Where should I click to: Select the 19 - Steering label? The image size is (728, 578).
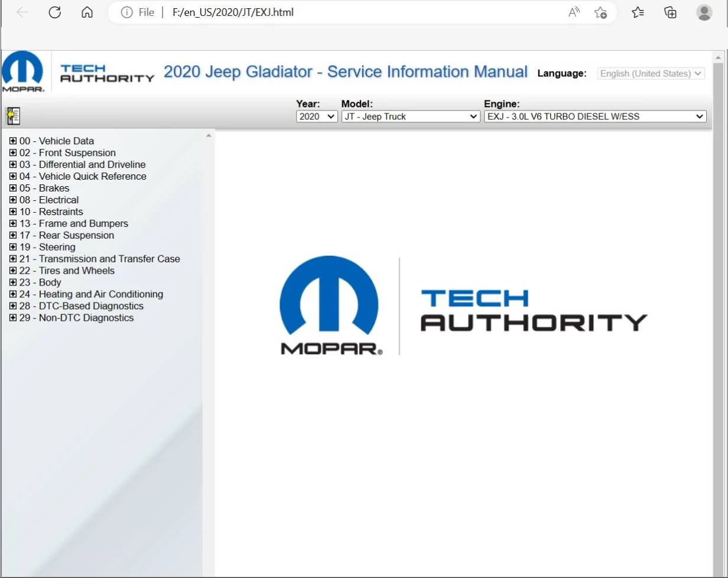[47, 247]
